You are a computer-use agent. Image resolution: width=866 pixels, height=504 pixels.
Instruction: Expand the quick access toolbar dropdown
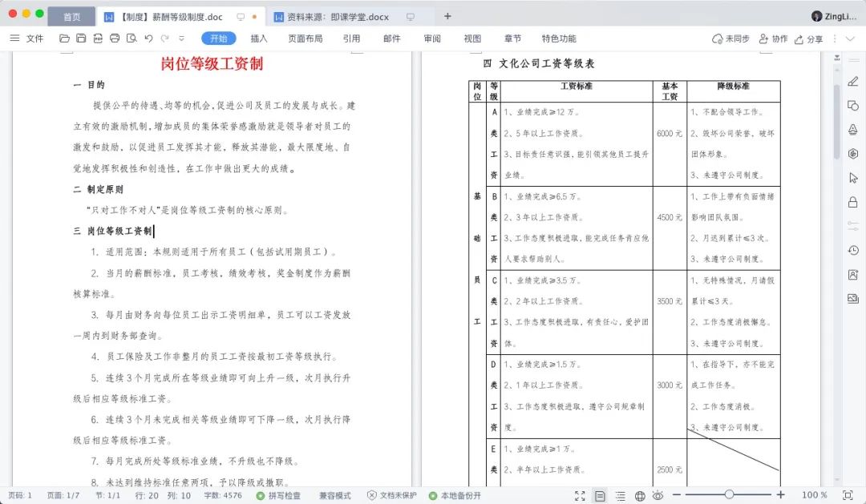tap(182, 38)
